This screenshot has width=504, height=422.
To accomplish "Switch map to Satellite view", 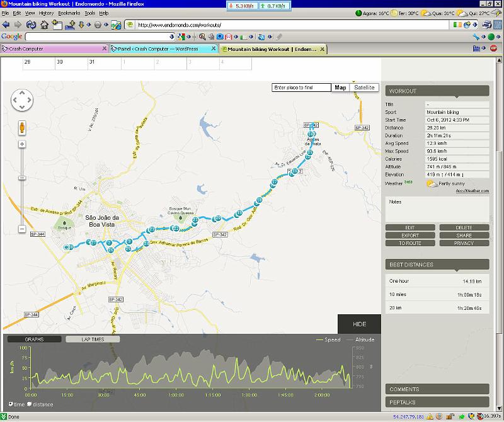I will (364, 88).
